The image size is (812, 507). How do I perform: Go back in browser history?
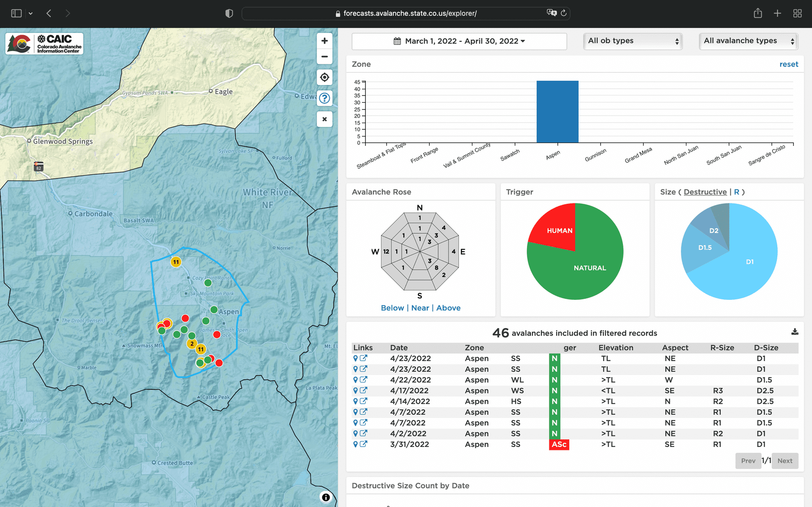coord(49,14)
